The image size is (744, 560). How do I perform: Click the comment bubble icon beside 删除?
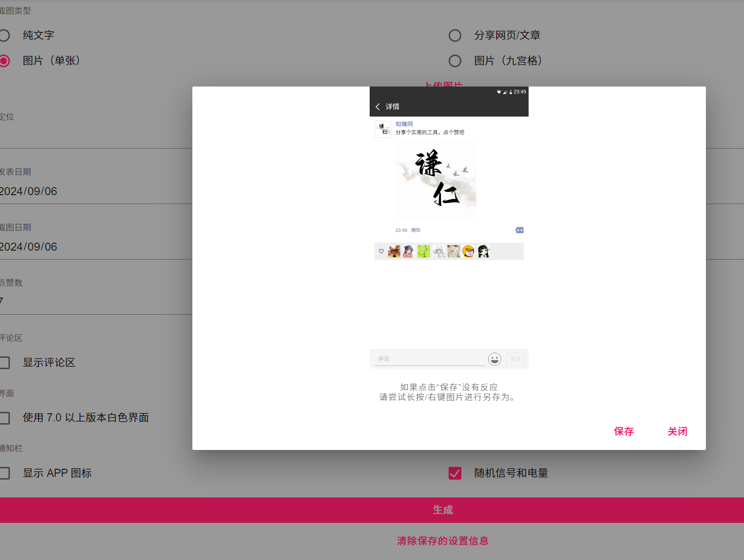point(519,230)
